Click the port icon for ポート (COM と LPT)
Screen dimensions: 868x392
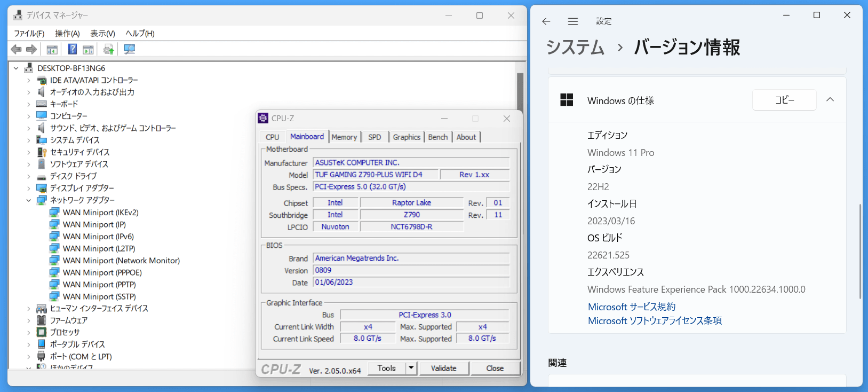click(42, 356)
